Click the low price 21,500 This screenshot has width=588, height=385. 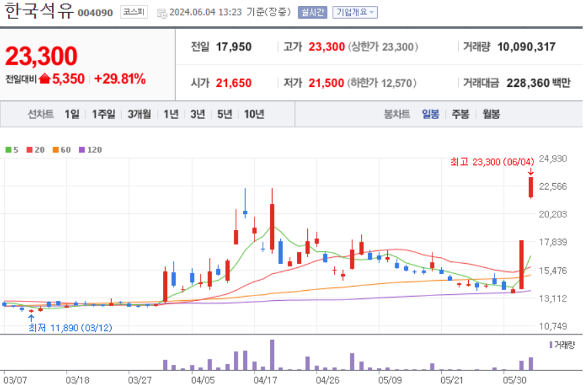(326, 83)
